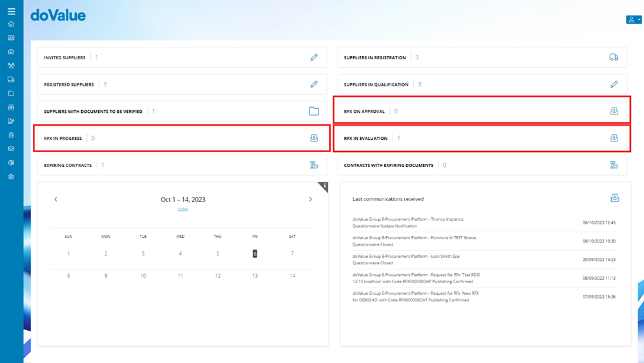Open the Invited Suppliers card
This screenshot has width=644, height=363.
point(182,57)
